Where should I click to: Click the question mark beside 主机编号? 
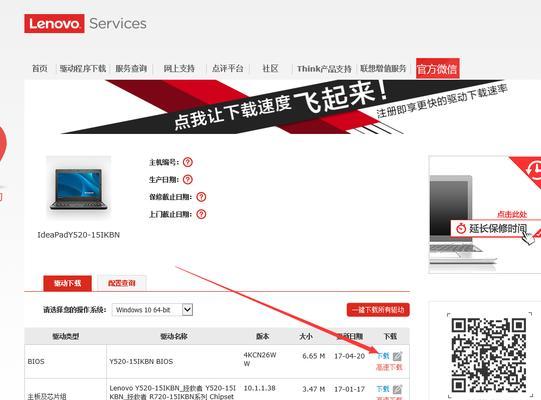(188, 162)
